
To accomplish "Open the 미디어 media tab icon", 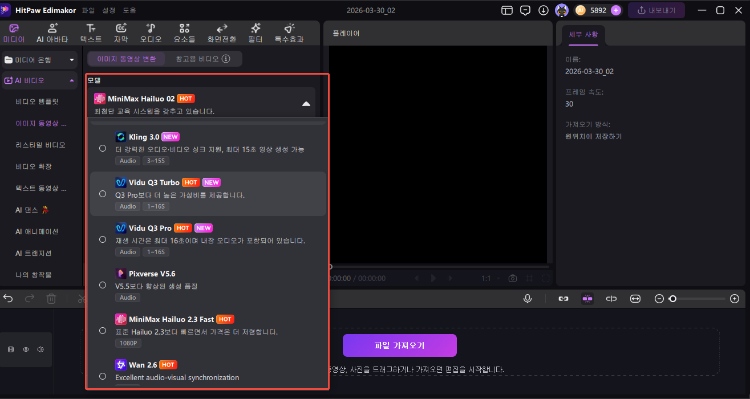I will point(13,29).
